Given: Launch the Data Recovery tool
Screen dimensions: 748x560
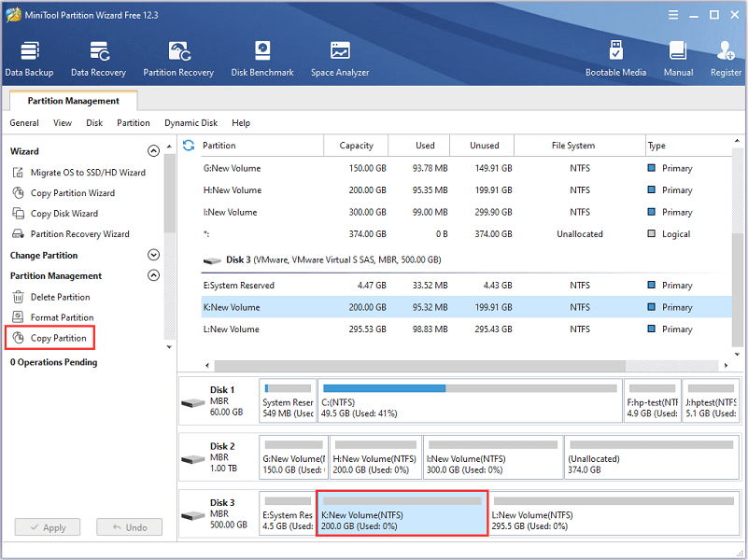Looking at the screenshot, I should coord(98,59).
